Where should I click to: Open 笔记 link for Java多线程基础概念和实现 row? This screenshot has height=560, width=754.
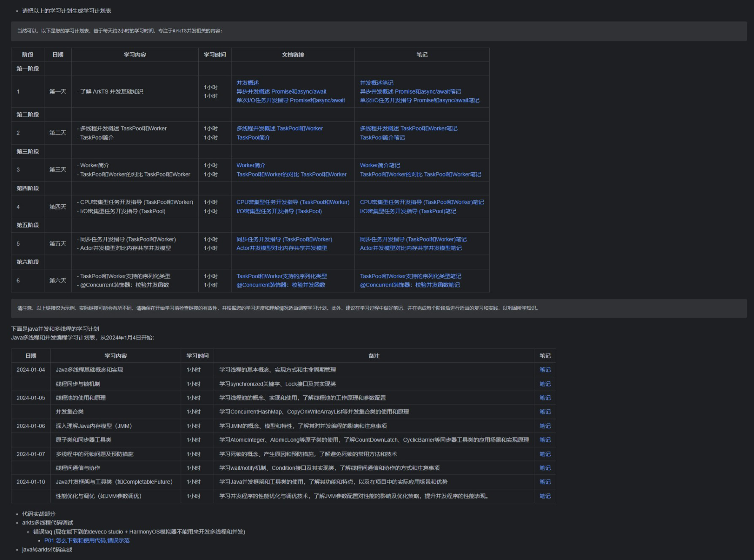click(x=545, y=370)
